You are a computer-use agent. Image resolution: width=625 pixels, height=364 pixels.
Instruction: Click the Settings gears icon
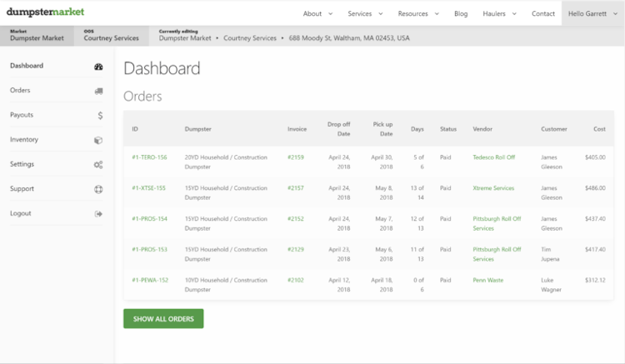[98, 164]
